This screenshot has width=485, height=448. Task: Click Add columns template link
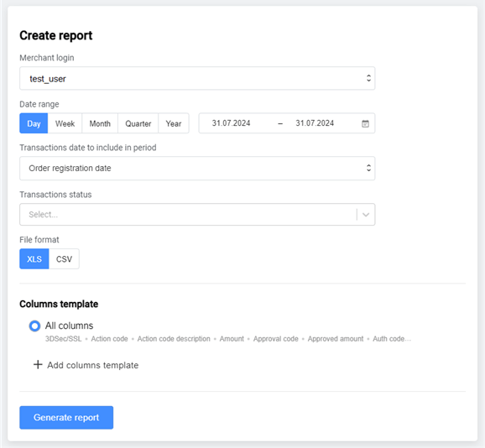pos(92,365)
